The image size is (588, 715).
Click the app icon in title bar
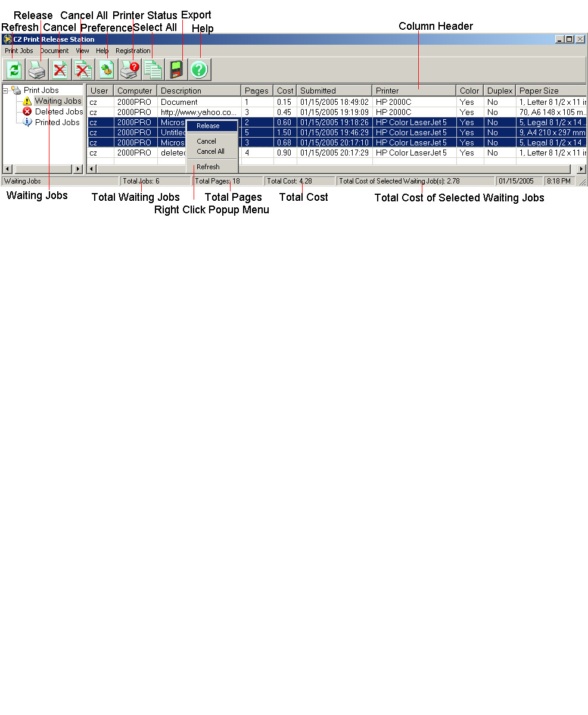[8, 39]
